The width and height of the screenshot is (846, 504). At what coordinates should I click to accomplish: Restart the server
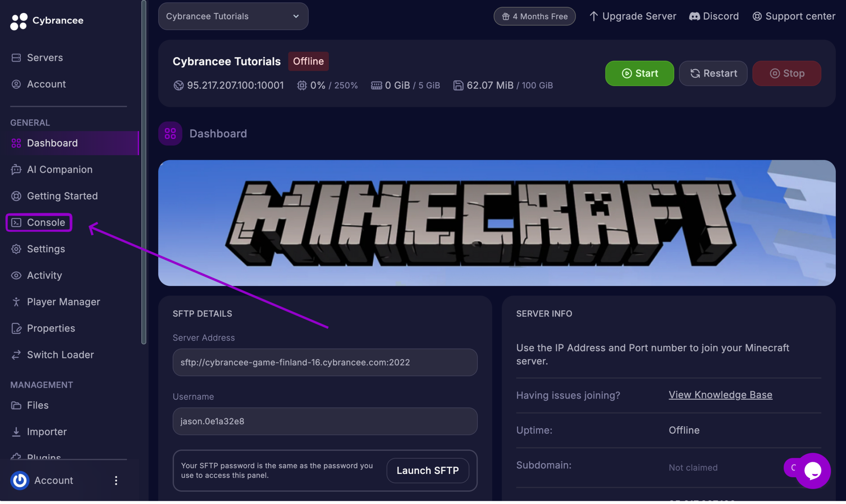click(713, 73)
